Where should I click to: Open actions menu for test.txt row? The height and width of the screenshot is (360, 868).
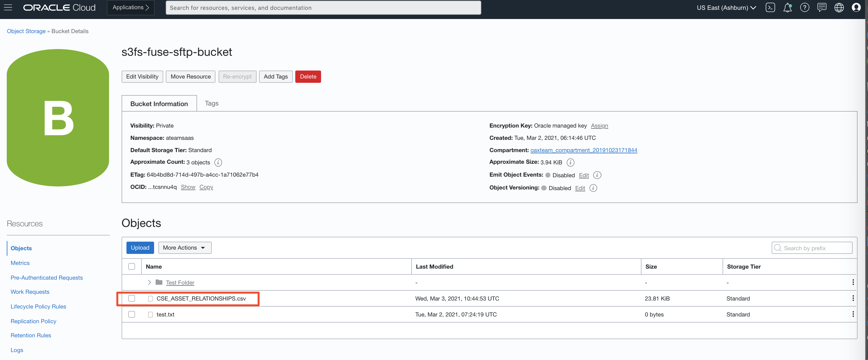853,314
